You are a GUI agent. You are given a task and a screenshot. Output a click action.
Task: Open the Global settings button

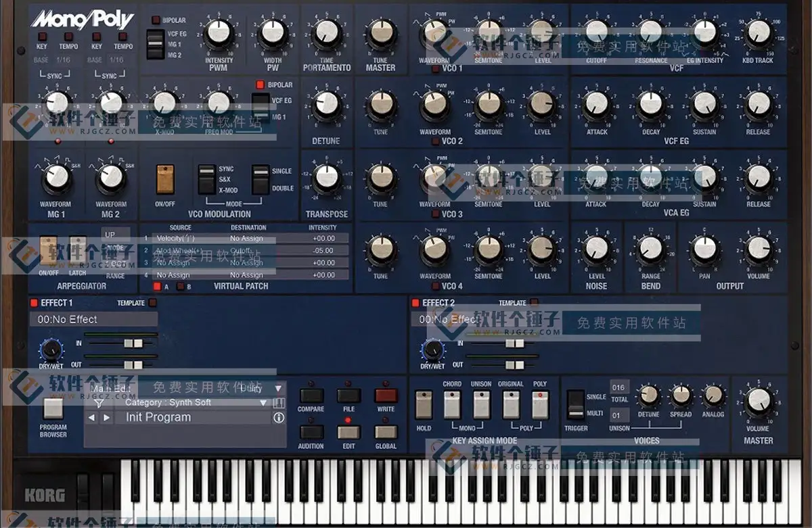click(386, 433)
